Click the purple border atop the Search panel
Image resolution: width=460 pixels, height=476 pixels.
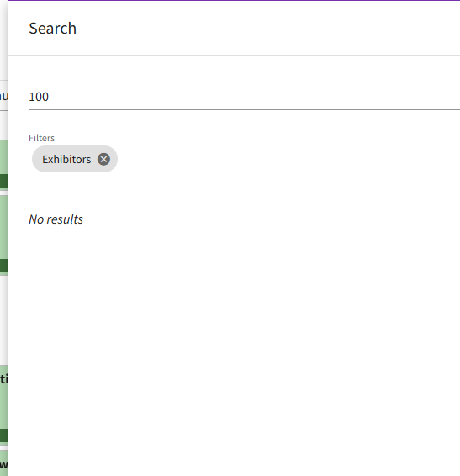234,0
